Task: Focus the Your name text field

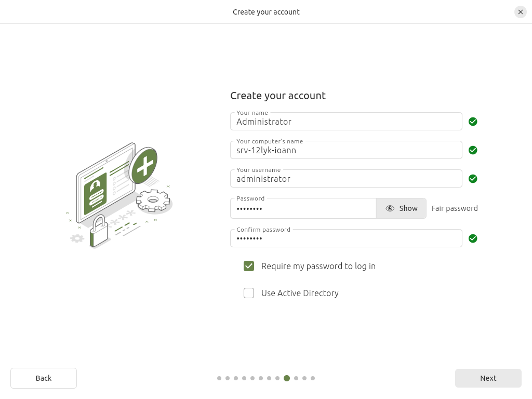Action: coord(345,122)
